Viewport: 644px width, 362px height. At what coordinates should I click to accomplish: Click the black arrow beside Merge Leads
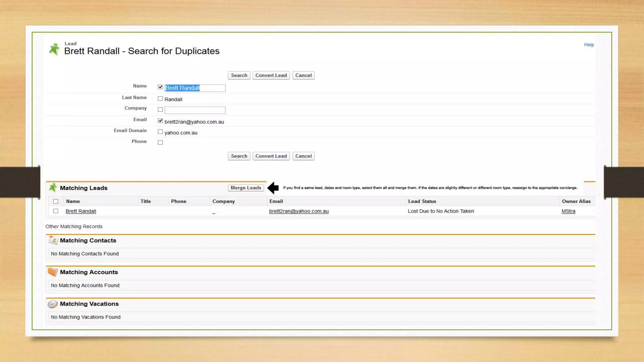(x=273, y=188)
